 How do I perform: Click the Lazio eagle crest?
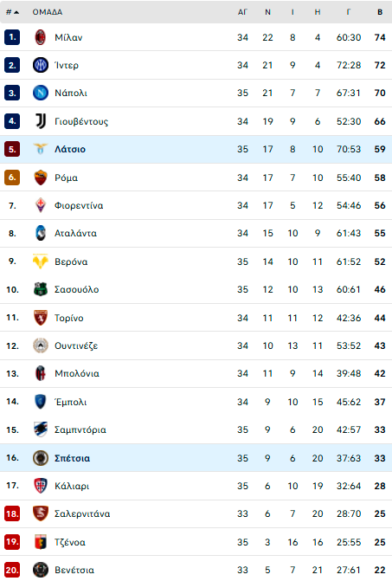tap(41, 149)
